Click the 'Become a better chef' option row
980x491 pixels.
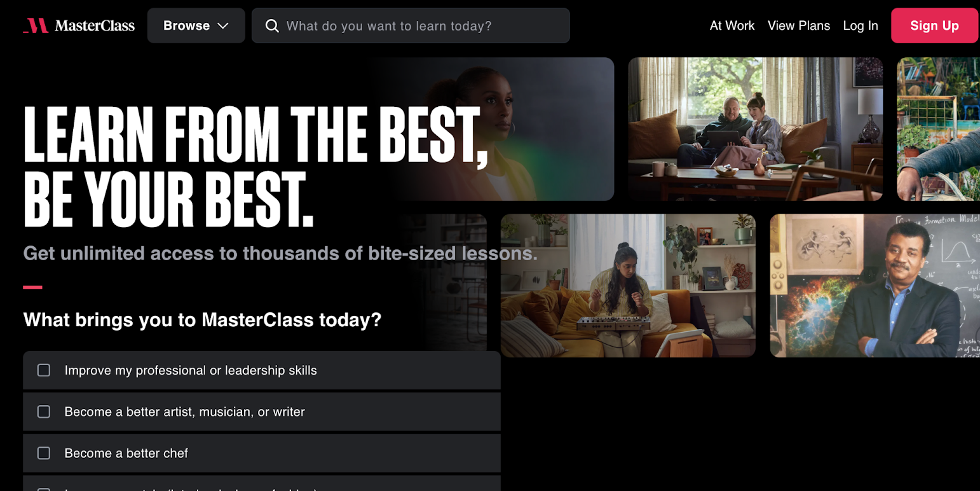pyautogui.click(x=262, y=453)
